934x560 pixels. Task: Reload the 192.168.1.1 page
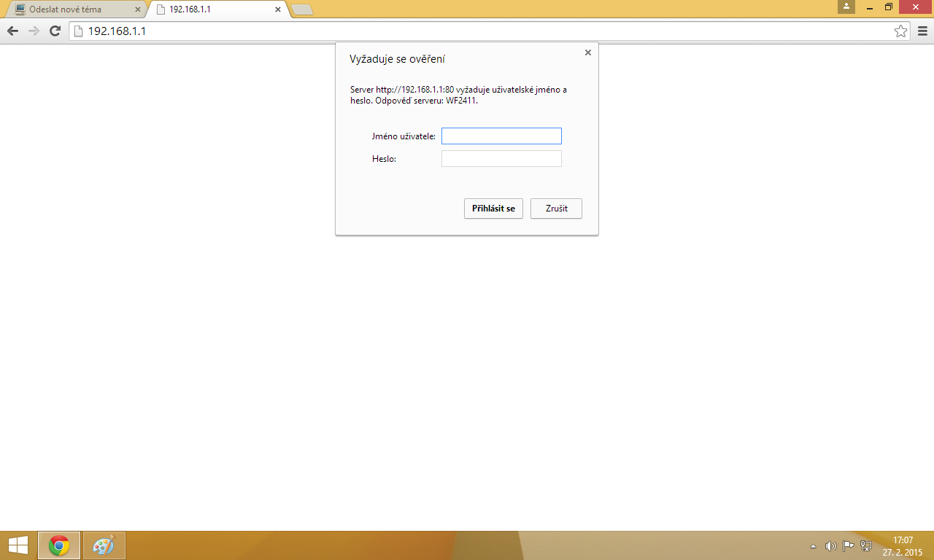click(x=55, y=31)
